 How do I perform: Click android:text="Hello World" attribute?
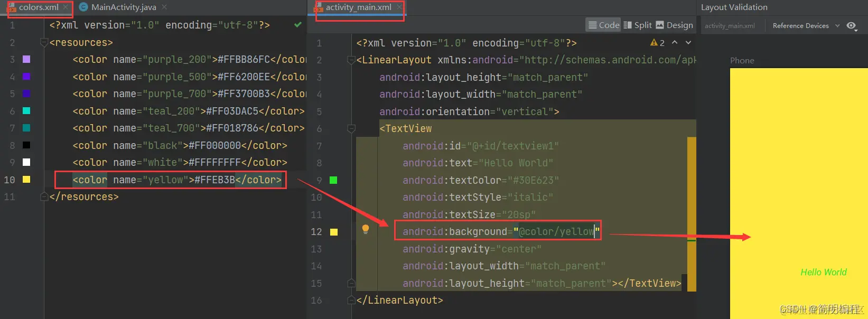click(x=478, y=163)
